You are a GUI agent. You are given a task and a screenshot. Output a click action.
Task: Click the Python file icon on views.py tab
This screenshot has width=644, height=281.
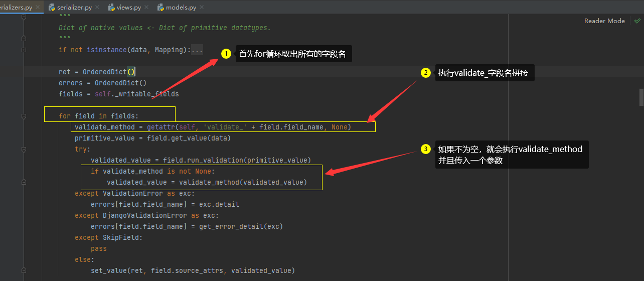click(112, 8)
